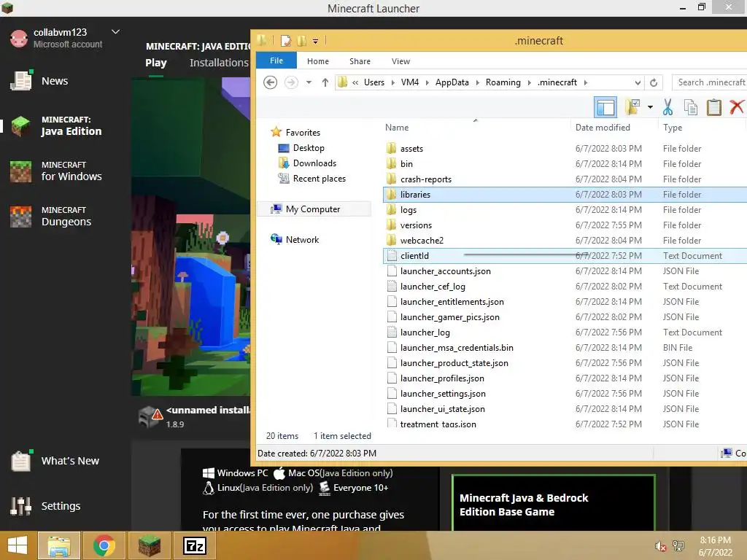
Task: Switch to the Home ribbon tab
Action: 318,61
